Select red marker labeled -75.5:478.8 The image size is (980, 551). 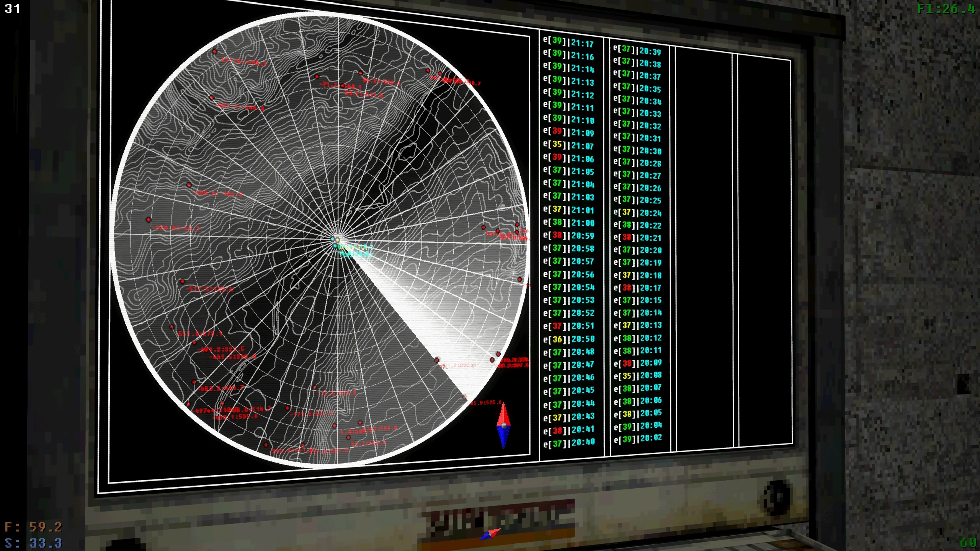315,388
